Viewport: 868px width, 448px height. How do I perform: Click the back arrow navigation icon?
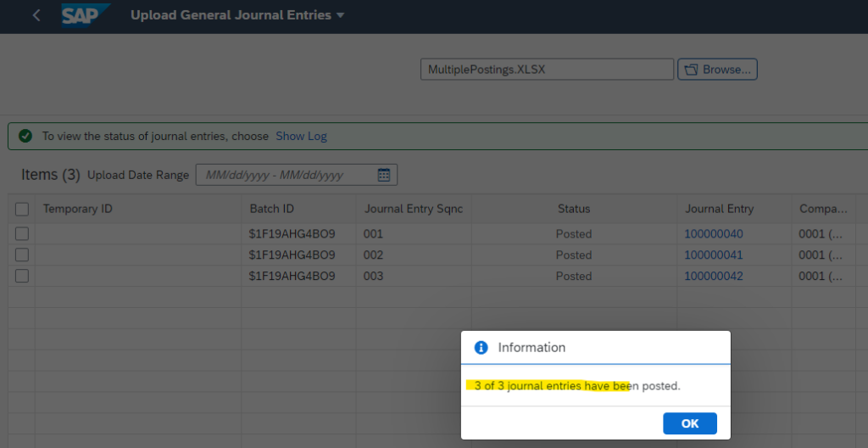(36, 16)
